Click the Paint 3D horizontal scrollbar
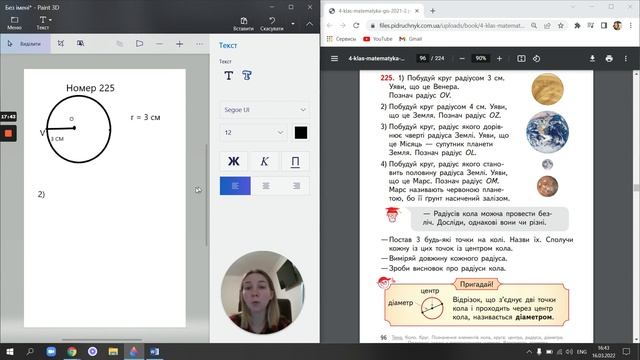The width and height of the screenshot is (640, 360). 102,340
